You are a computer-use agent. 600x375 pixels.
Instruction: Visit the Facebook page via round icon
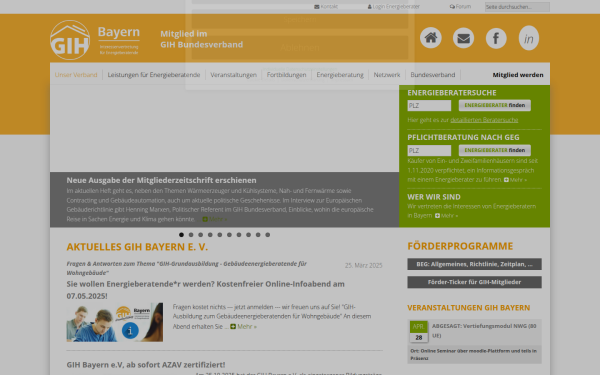pos(496,38)
